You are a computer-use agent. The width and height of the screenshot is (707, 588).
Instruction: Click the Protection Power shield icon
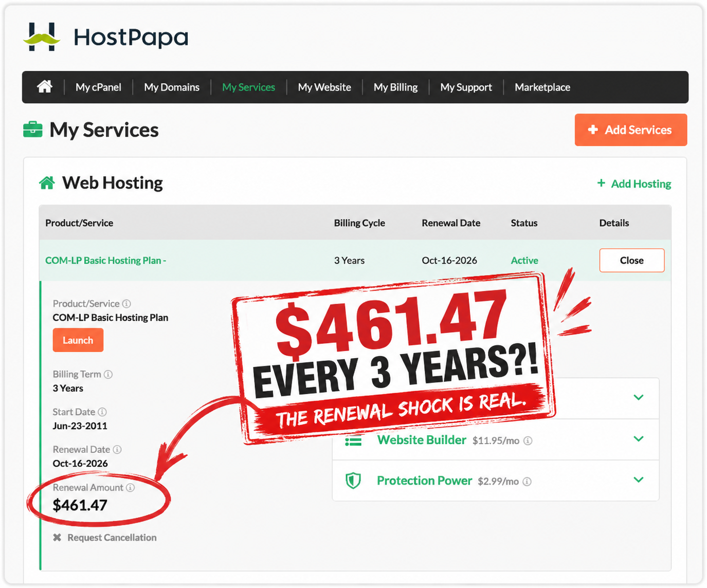353,481
